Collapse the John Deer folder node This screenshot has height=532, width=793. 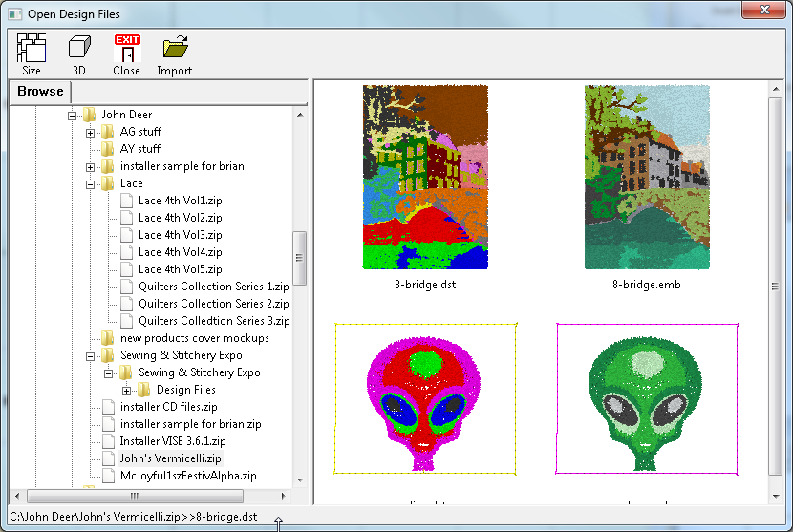click(x=73, y=115)
